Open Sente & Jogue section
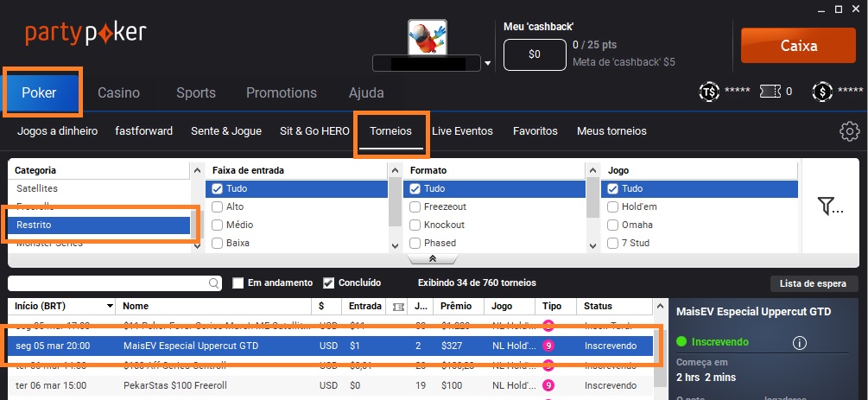The height and width of the screenshot is (400, 868). click(226, 131)
